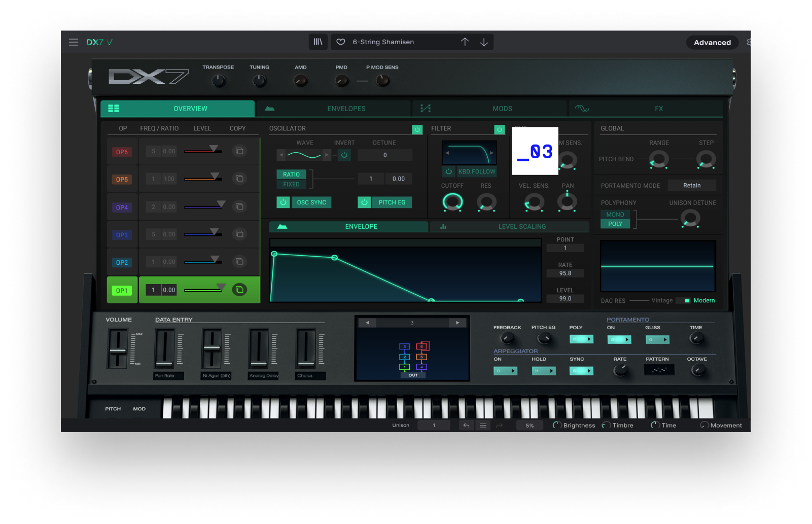
Task: Click the filter RES knob
Action: coord(486,202)
